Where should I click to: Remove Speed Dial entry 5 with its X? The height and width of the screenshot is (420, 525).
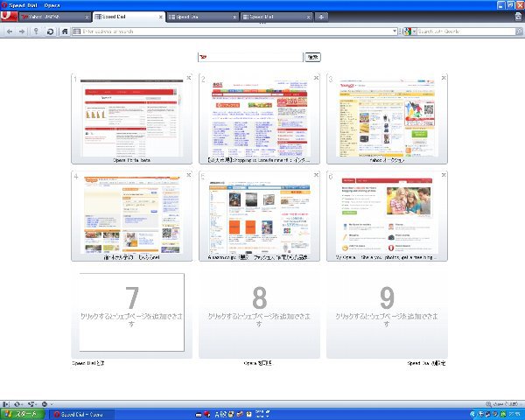pos(316,175)
